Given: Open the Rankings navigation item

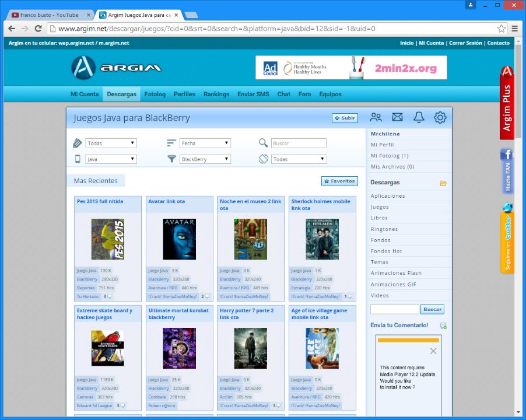Looking at the screenshot, I should point(216,94).
